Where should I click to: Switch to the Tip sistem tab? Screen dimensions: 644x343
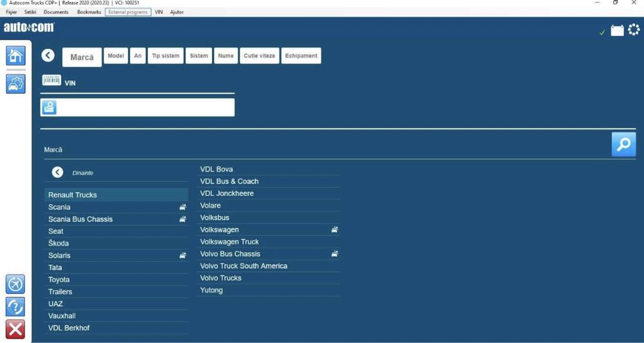click(x=166, y=55)
